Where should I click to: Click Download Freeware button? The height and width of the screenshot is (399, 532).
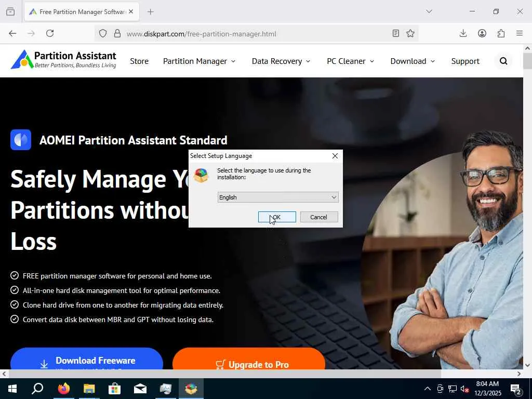pyautogui.click(x=87, y=360)
